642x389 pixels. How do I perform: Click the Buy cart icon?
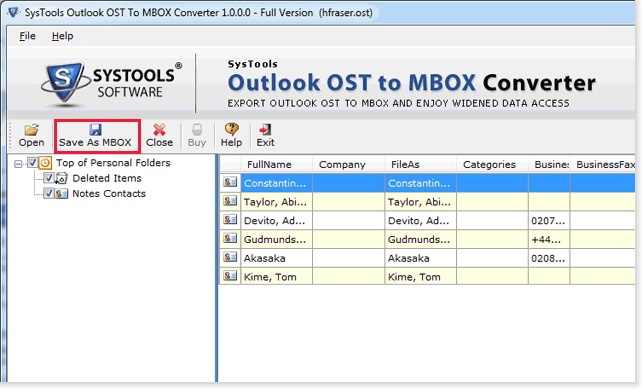point(197,130)
